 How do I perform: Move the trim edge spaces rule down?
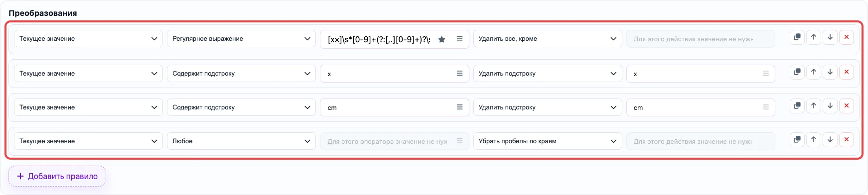[x=830, y=140]
